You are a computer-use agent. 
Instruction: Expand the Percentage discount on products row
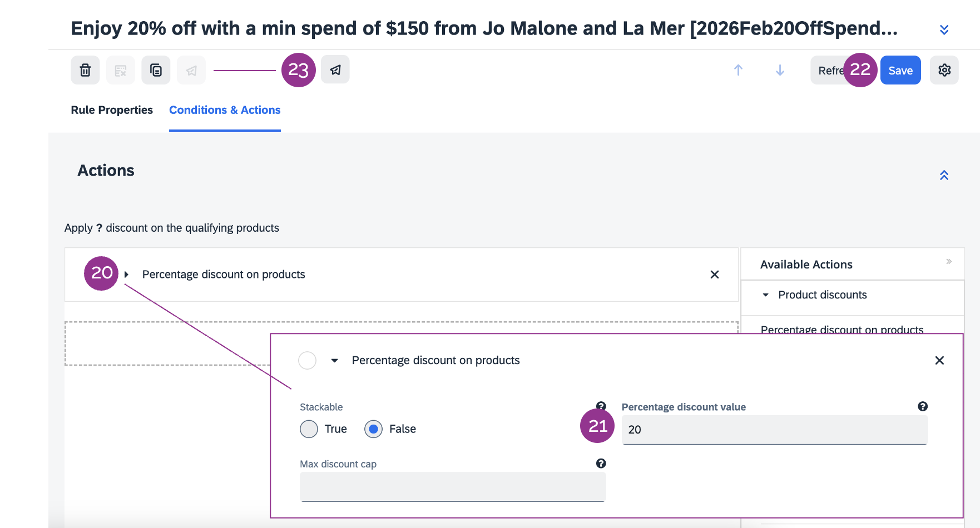pyautogui.click(x=127, y=275)
